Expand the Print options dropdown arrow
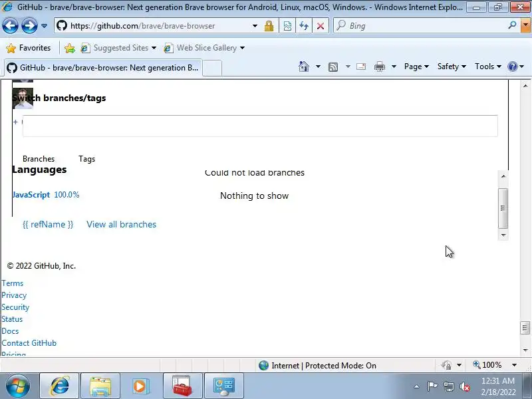The height and width of the screenshot is (399, 532). 394,66
